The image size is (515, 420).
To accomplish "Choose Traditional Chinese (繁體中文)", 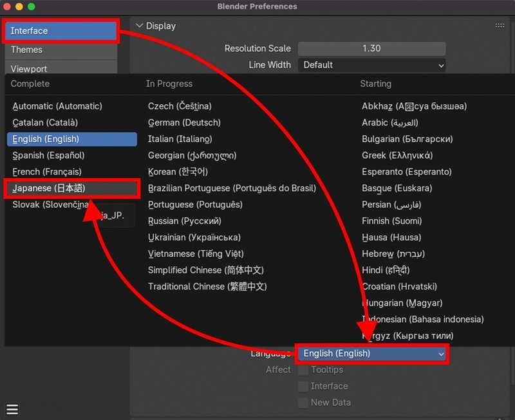I will pyautogui.click(x=207, y=287).
